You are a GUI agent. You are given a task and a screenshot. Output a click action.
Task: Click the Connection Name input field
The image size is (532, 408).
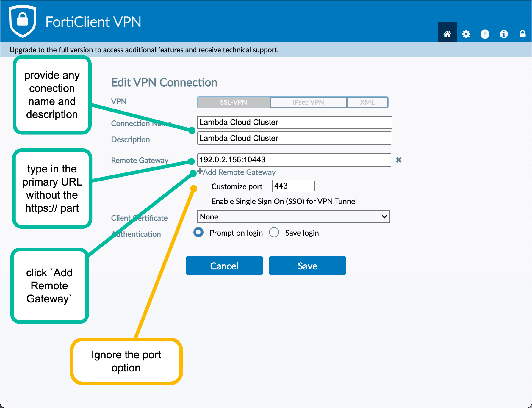294,122
